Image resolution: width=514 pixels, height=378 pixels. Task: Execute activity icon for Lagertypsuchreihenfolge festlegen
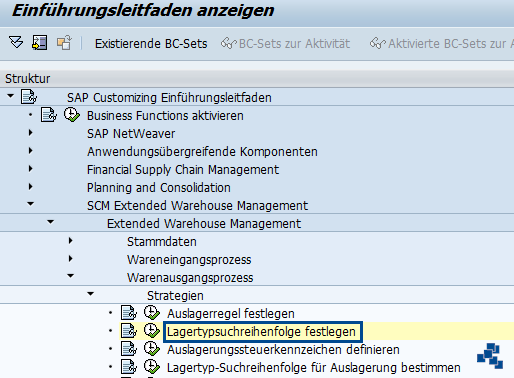tap(152, 331)
